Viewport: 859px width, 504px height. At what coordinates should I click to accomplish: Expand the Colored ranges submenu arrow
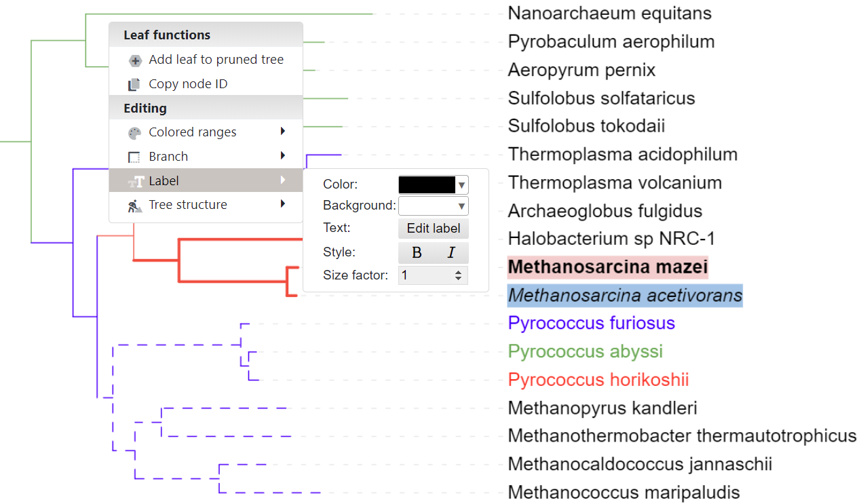point(282,132)
